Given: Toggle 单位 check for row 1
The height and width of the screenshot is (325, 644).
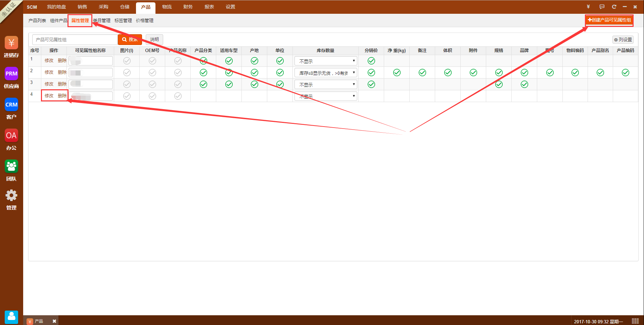Looking at the screenshot, I should [x=280, y=61].
